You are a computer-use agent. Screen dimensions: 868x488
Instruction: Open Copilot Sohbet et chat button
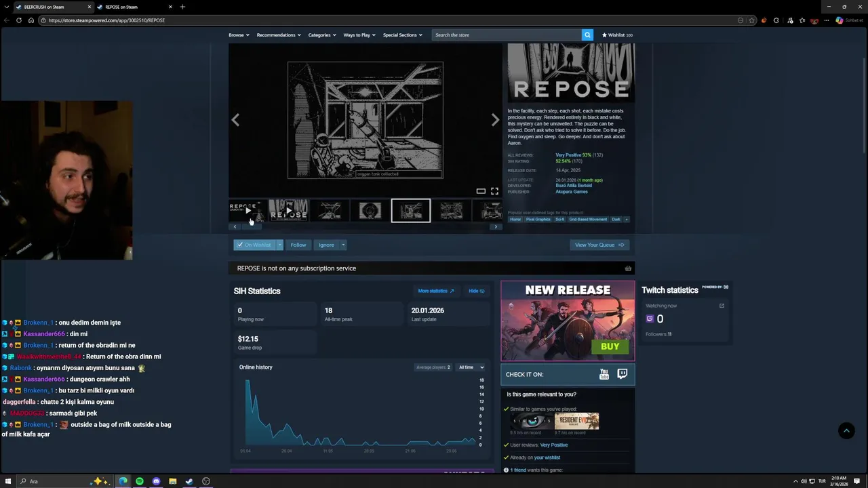pos(850,20)
